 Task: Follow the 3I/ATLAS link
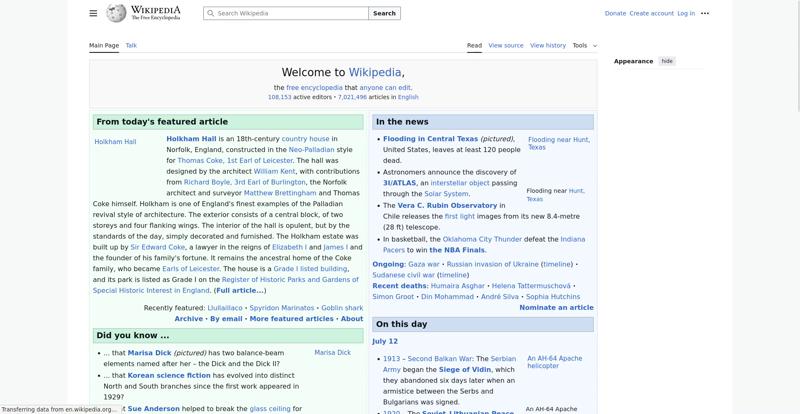[x=399, y=183]
